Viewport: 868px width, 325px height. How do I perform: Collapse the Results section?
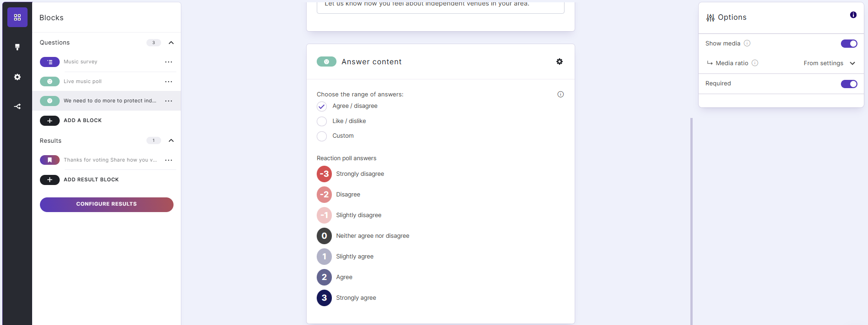point(171,140)
